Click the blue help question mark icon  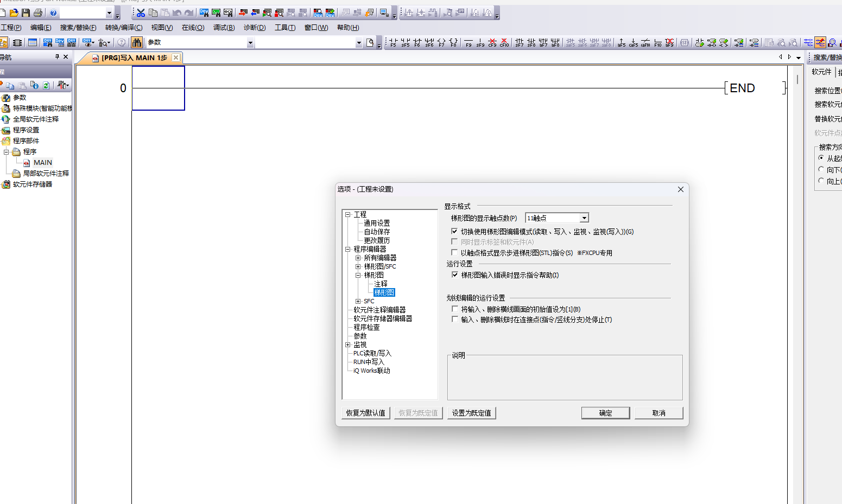[x=53, y=12]
